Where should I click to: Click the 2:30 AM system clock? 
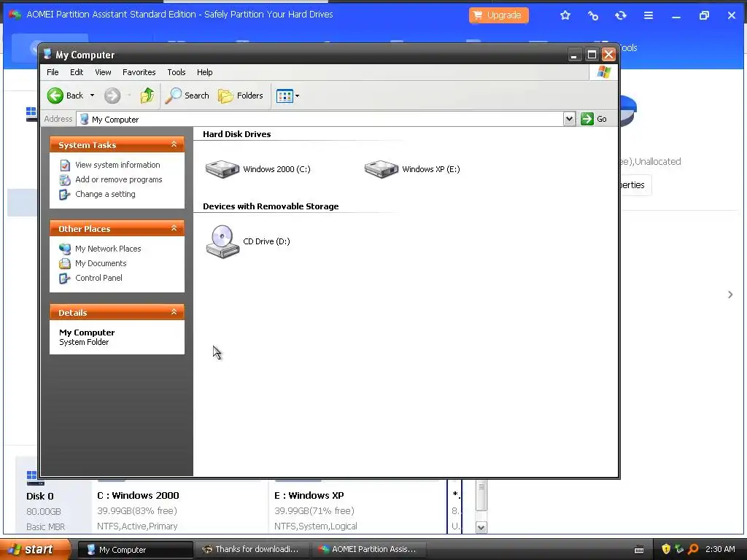(x=720, y=549)
